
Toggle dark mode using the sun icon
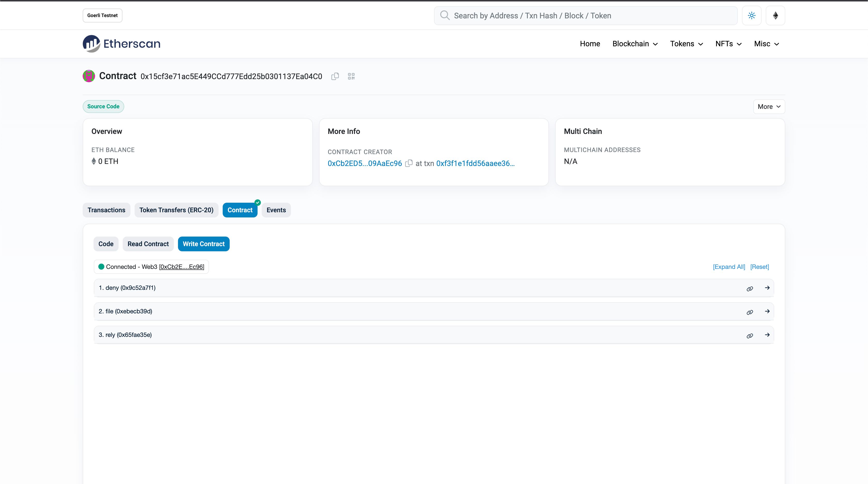click(x=752, y=16)
